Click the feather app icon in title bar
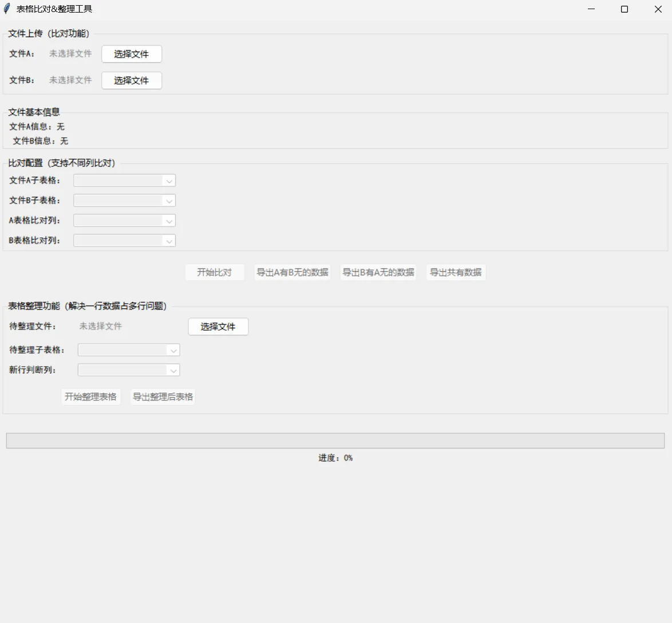Screen dimensions: 672x623 tap(7, 9)
